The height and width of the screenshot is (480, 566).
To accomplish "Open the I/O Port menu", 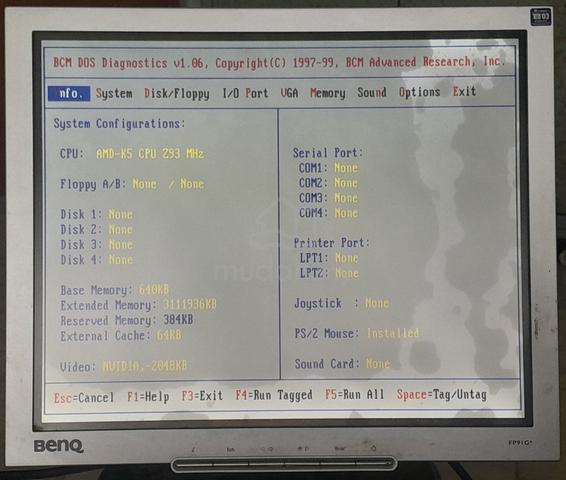I will click(245, 93).
